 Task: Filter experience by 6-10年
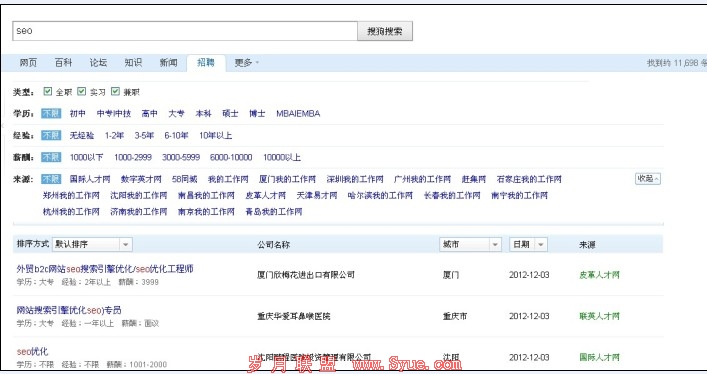pyautogui.click(x=176, y=135)
